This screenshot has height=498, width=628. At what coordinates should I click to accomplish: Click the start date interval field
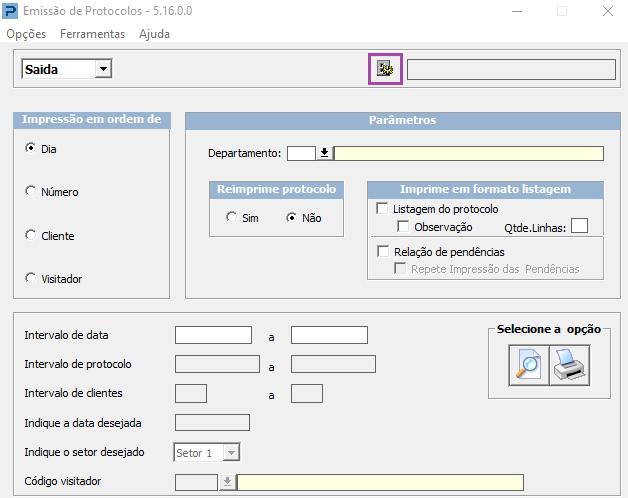pyautogui.click(x=213, y=335)
